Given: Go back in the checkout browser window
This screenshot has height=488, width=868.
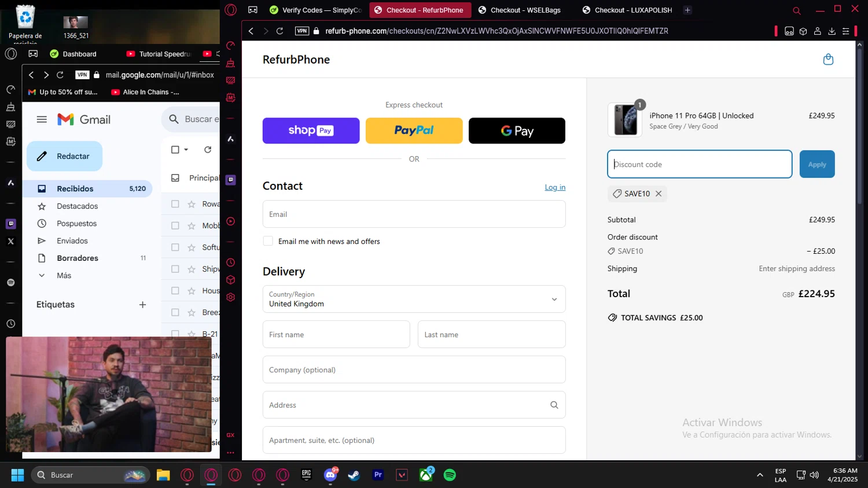Looking at the screenshot, I should pyautogui.click(x=251, y=31).
